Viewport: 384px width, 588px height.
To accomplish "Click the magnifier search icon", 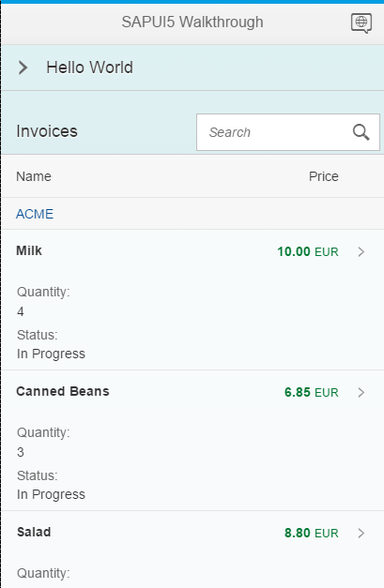I will (361, 132).
